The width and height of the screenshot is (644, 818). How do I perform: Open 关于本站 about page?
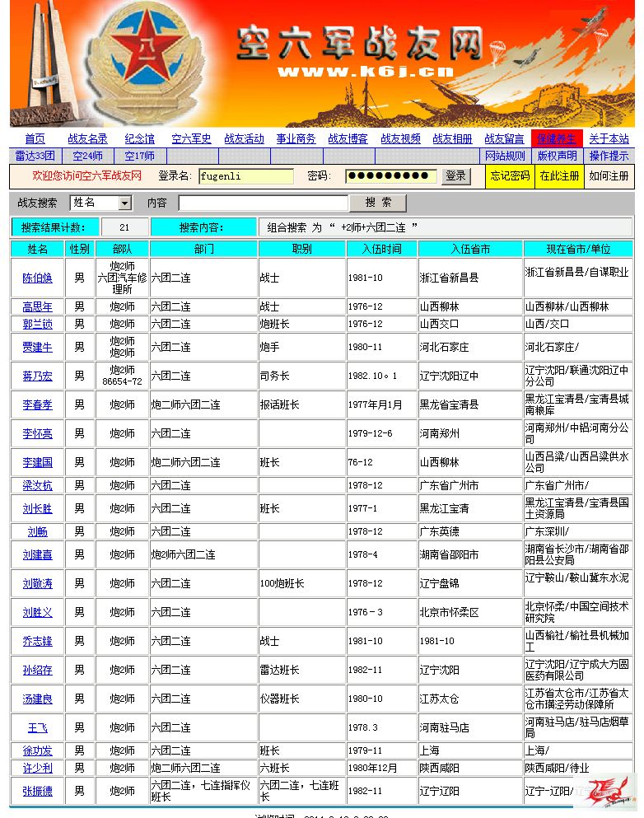609,138
